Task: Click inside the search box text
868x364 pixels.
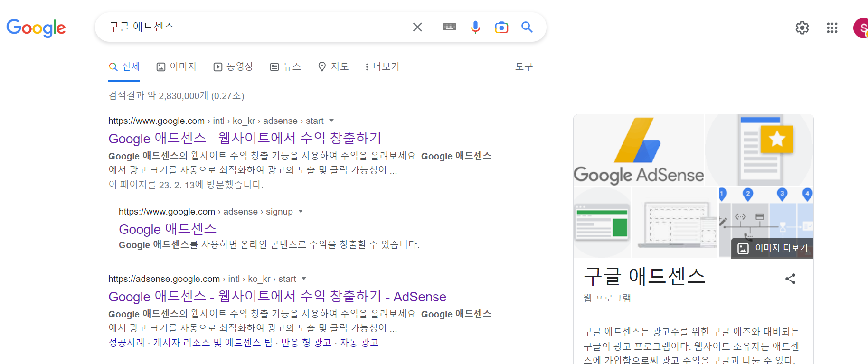Action: [x=142, y=27]
